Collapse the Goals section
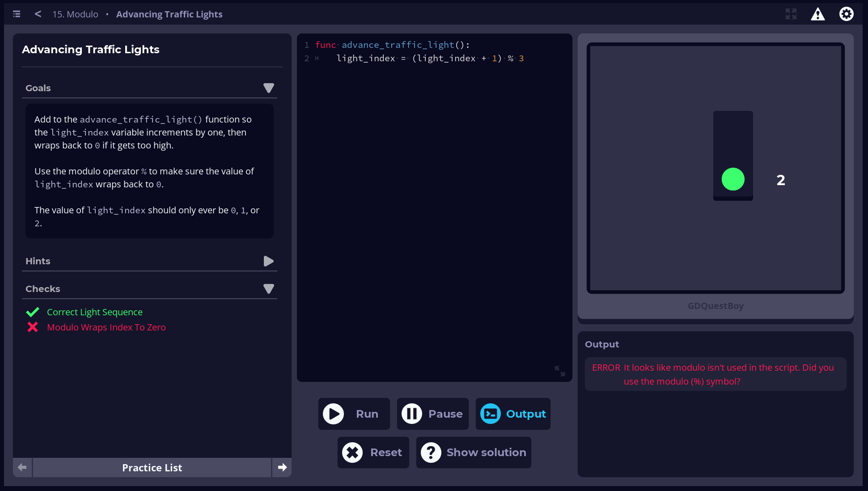Screen dimensions: 868x491 (x=268, y=88)
